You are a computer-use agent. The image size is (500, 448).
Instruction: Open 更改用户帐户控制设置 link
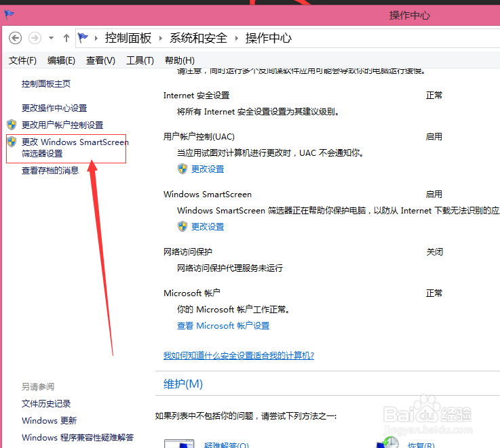point(62,125)
